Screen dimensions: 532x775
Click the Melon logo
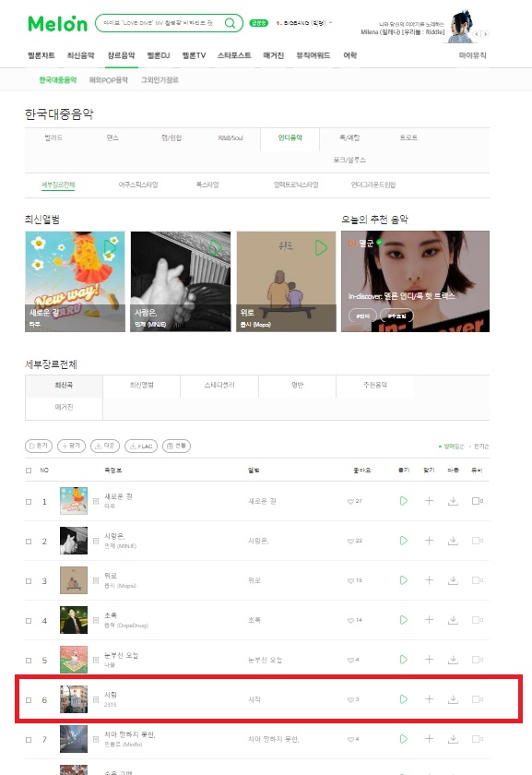point(58,24)
